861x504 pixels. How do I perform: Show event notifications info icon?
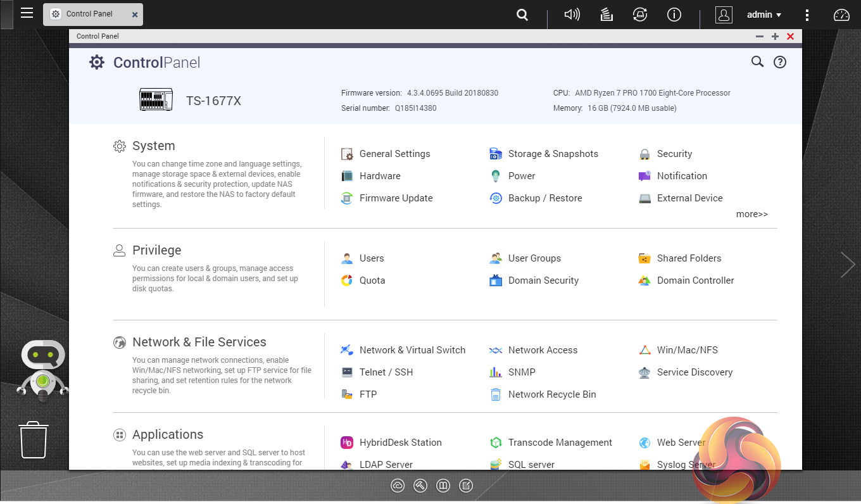click(x=674, y=15)
